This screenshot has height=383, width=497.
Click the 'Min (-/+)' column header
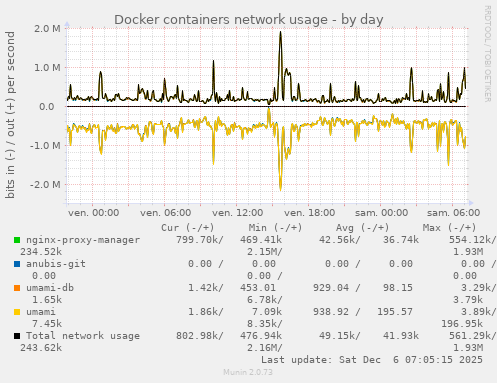pos(276,228)
